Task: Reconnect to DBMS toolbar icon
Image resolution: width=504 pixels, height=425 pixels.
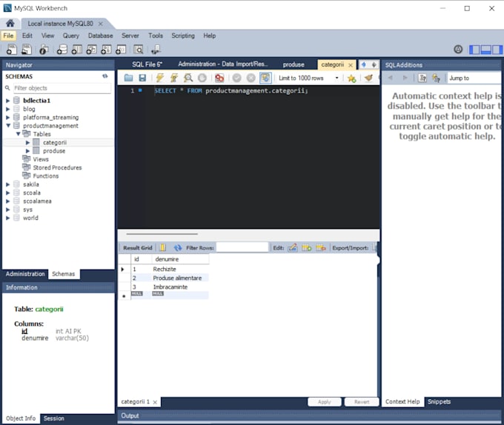Action: tap(156, 50)
